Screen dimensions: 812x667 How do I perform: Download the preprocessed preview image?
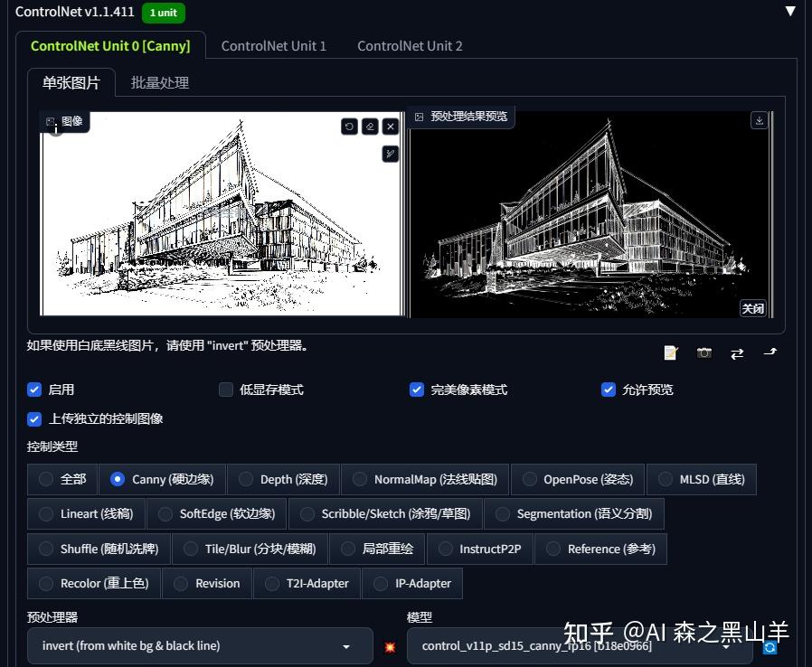coord(759,119)
